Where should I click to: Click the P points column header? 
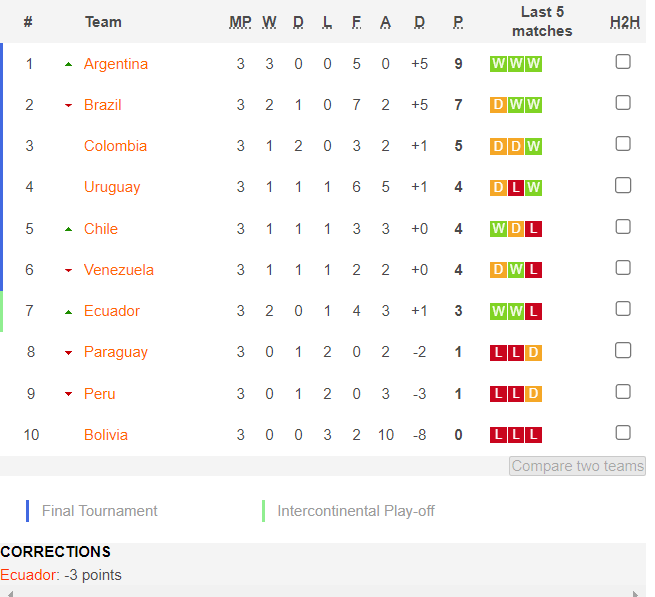[458, 22]
